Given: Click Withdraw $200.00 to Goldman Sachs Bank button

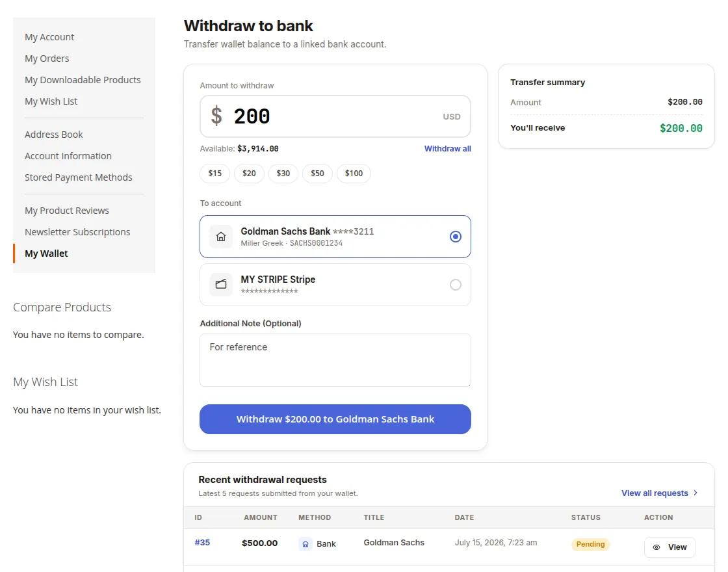Looking at the screenshot, I should [335, 419].
